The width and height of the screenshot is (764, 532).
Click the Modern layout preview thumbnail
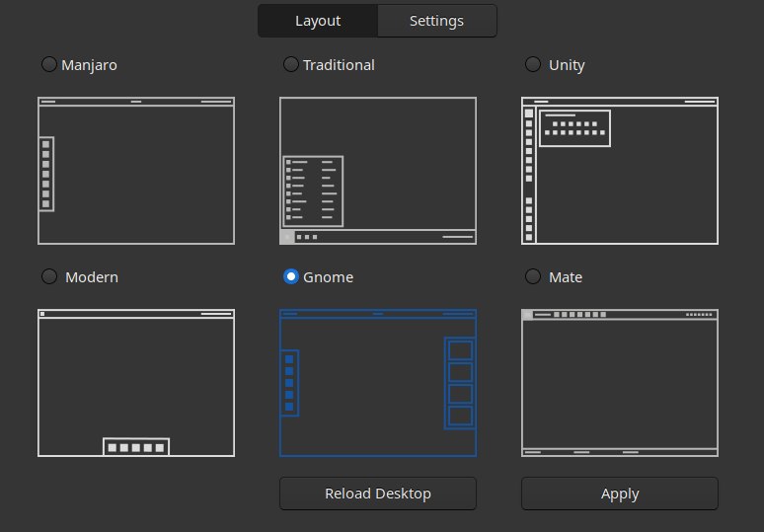click(136, 383)
